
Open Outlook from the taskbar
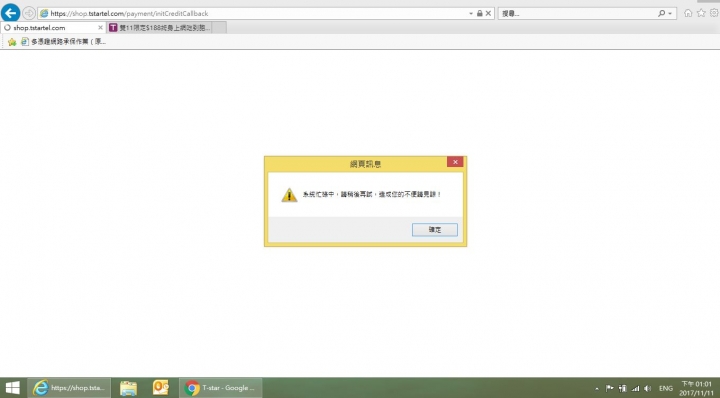[x=161, y=388]
